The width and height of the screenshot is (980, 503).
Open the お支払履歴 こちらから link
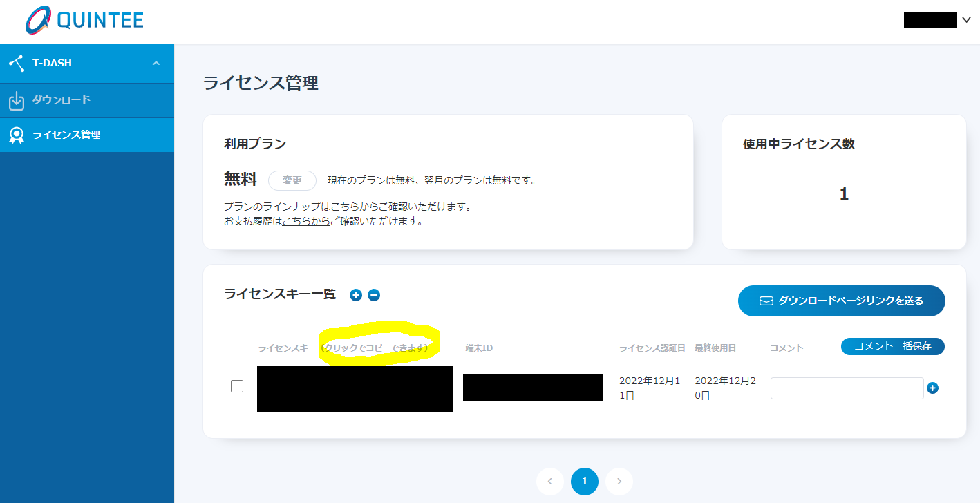(306, 221)
